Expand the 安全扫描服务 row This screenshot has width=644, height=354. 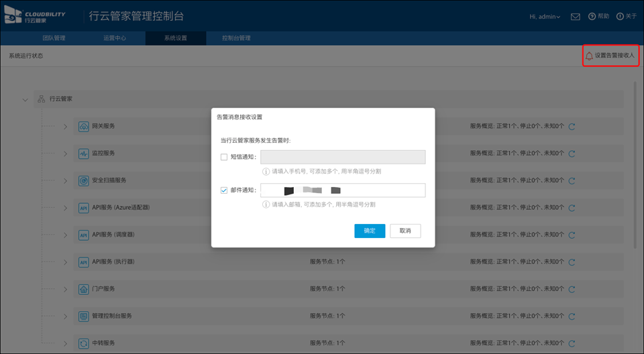[x=65, y=181]
